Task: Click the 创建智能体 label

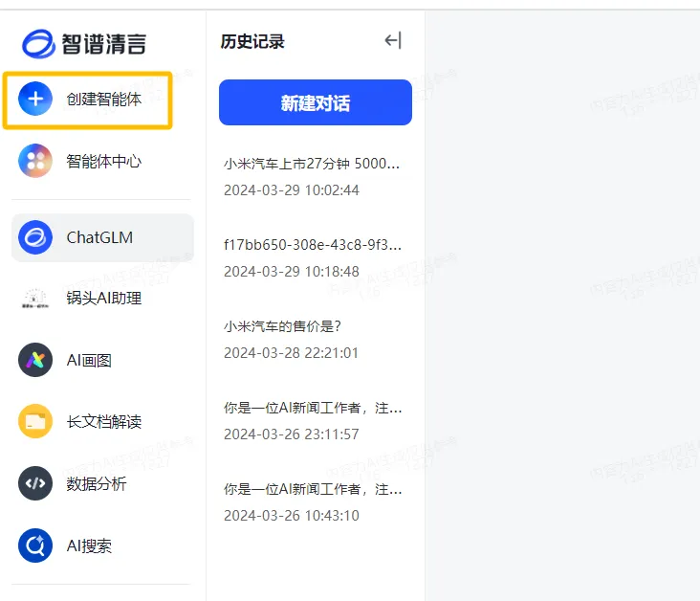Action: 104,99
